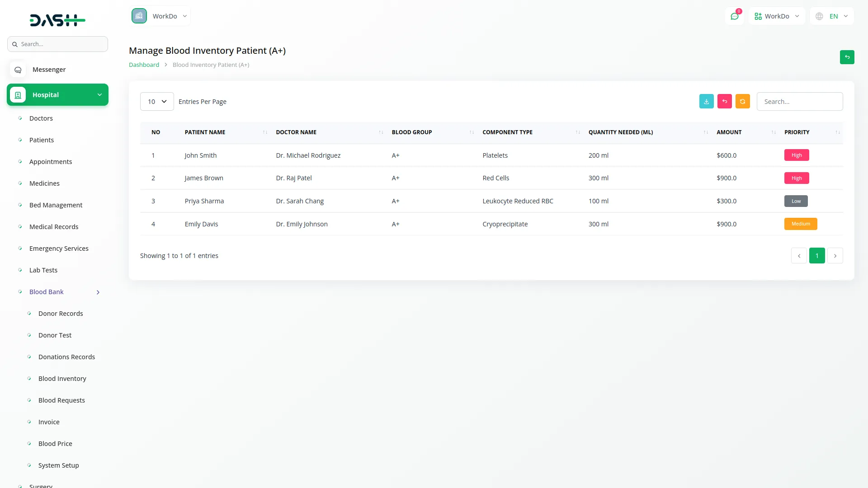Viewport: 868px width, 488px height.
Task: Collapse the Hospital menu section
Action: click(99, 95)
